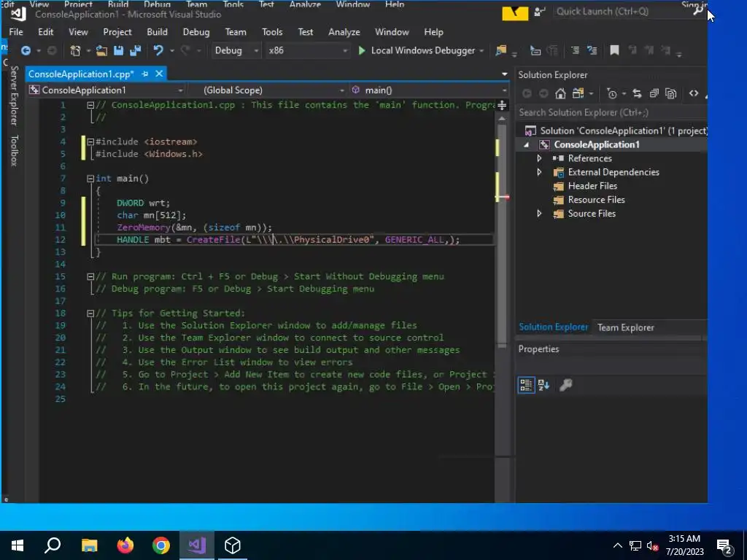This screenshot has height=560, width=747.
Task: Open the Build menu
Action: tap(158, 32)
